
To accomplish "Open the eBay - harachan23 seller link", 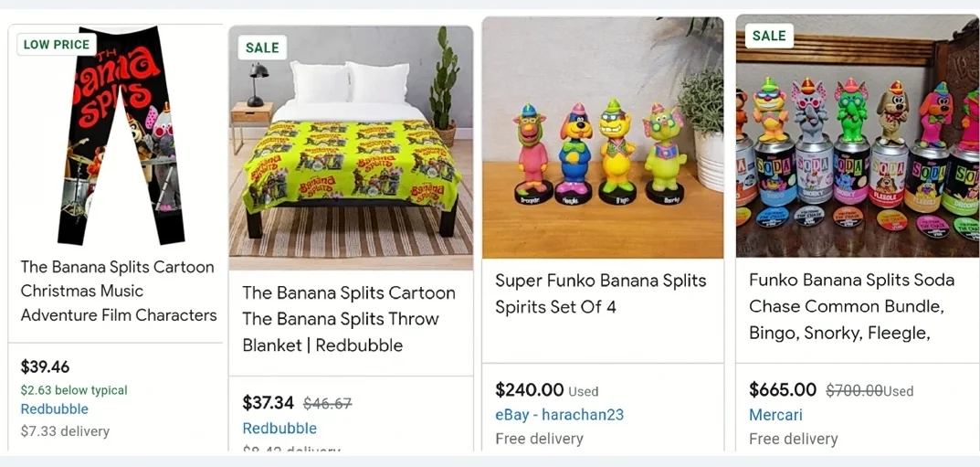I will point(559,415).
